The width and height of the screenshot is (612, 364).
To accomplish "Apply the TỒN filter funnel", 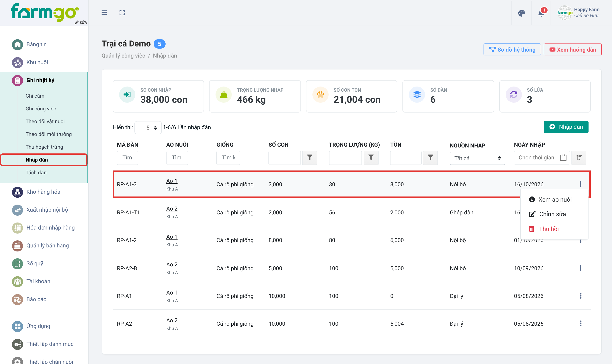I will 430,157.
